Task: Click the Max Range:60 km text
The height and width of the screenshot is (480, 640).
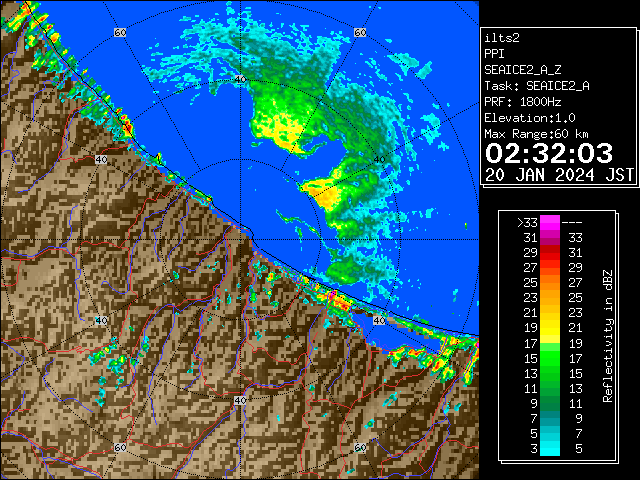Action: pos(536,134)
